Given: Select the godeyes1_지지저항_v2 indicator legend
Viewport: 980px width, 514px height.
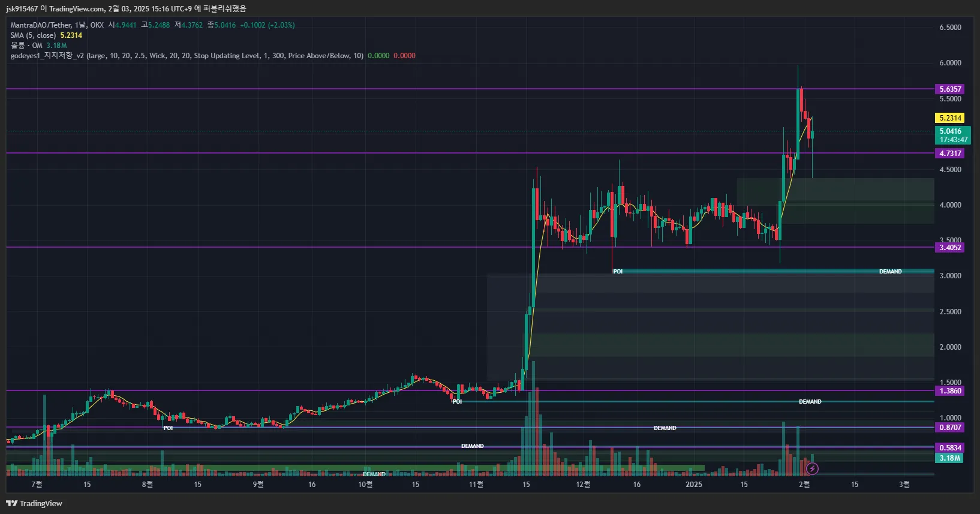Looking at the screenshot, I should tap(187, 56).
